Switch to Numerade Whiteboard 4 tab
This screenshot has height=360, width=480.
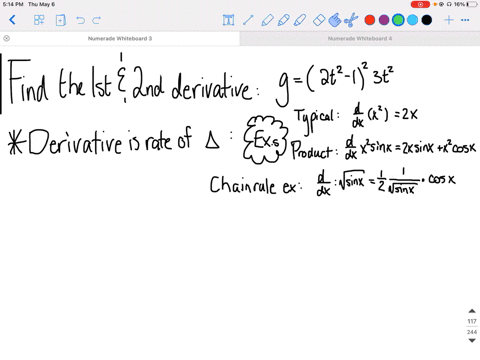[360, 38]
